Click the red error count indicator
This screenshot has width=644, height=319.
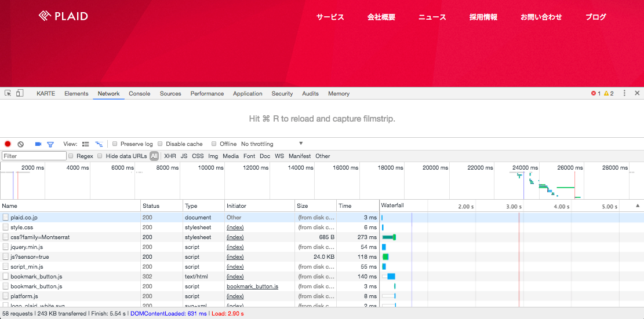point(596,93)
